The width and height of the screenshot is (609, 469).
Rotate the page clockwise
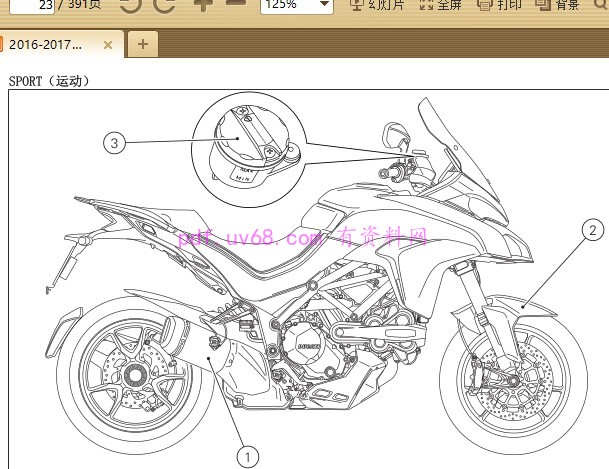[164, 5]
